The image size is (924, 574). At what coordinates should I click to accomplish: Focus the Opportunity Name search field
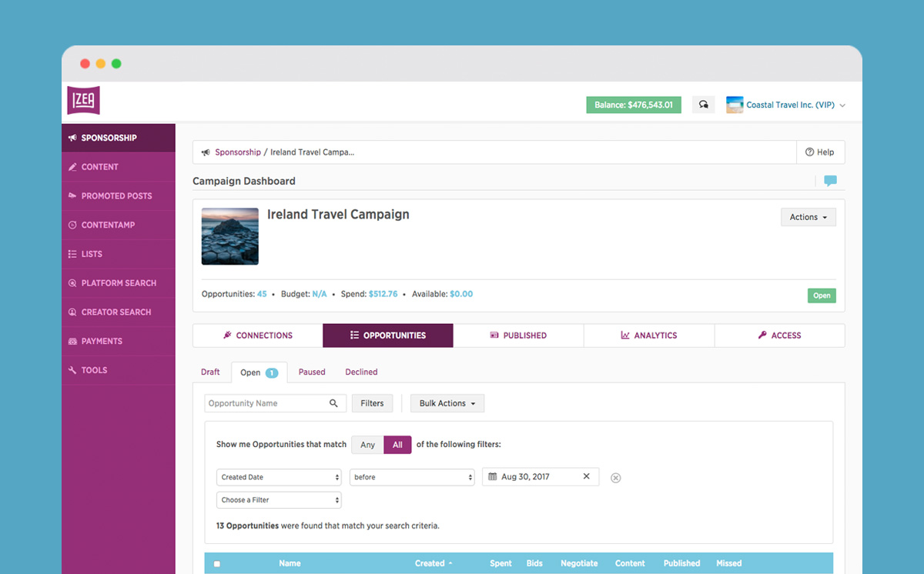pyautogui.click(x=276, y=403)
